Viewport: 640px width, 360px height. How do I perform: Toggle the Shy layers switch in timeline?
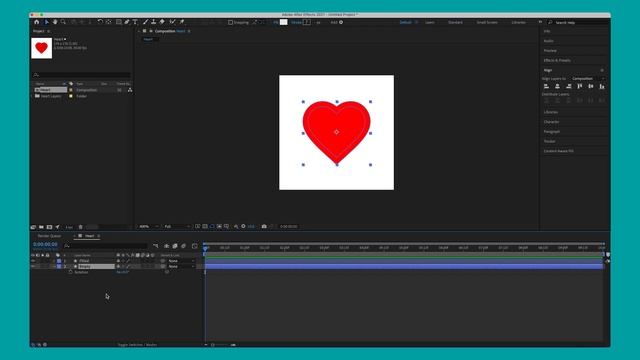coord(167,246)
